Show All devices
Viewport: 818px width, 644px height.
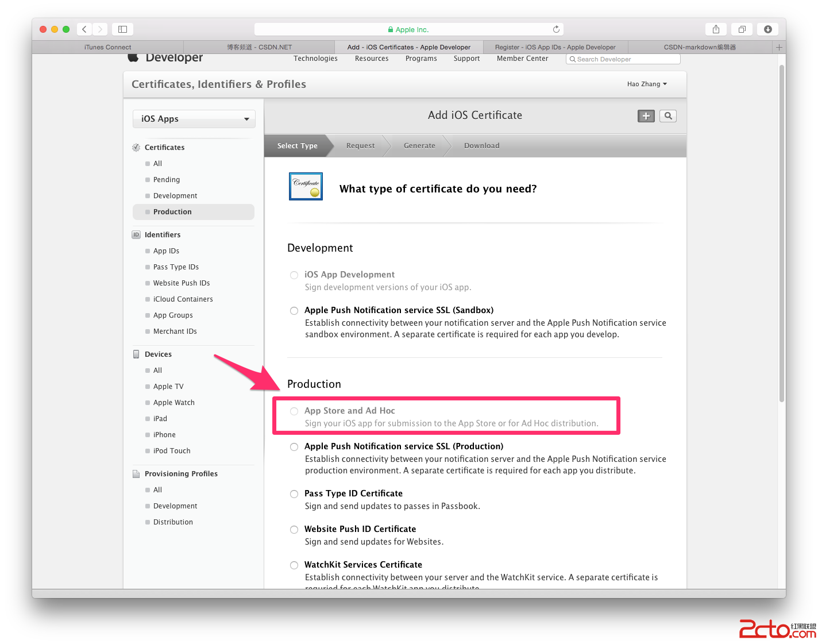click(158, 371)
